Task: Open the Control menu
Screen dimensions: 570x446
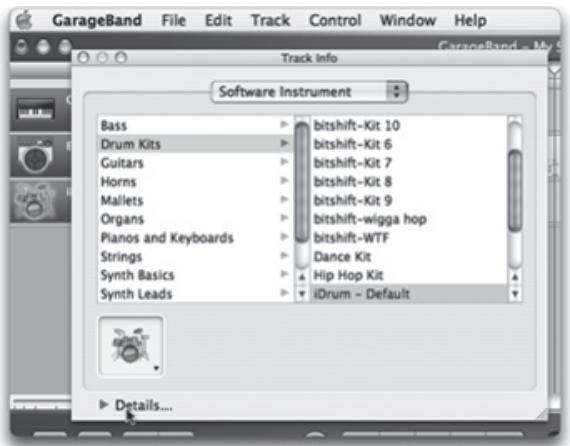Action: pyautogui.click(x=335, y=20)
